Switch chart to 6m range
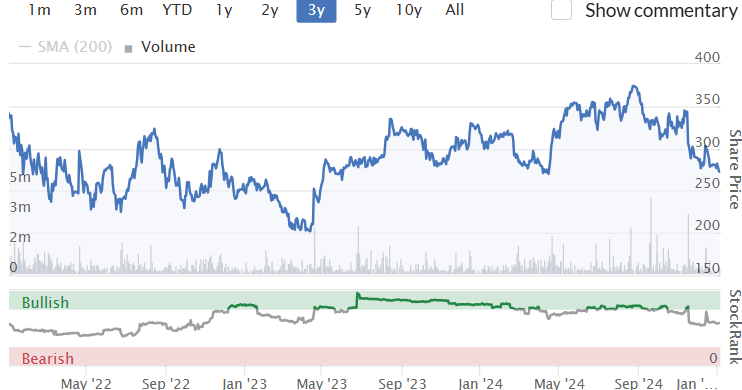The width and height of the screenshot is (742, 390). [x=131, y=9]
